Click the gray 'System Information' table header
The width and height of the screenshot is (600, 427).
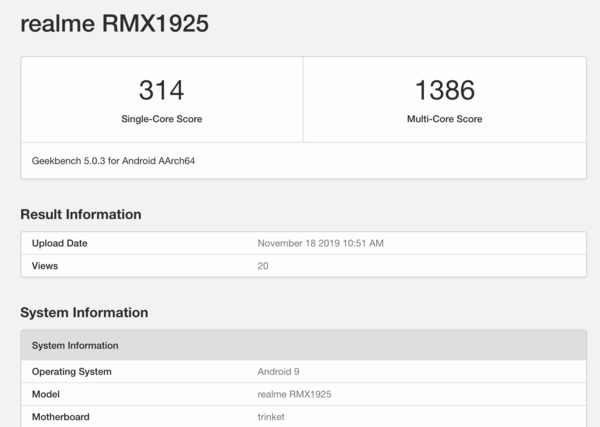pos(303,345)
